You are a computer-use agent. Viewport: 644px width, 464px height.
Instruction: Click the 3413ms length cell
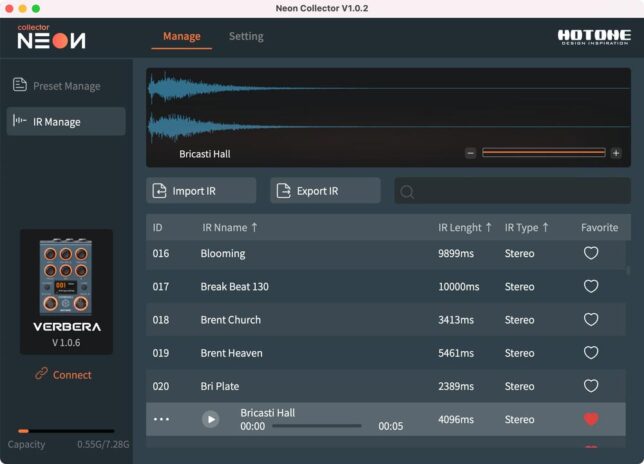[x=456, y=320]
